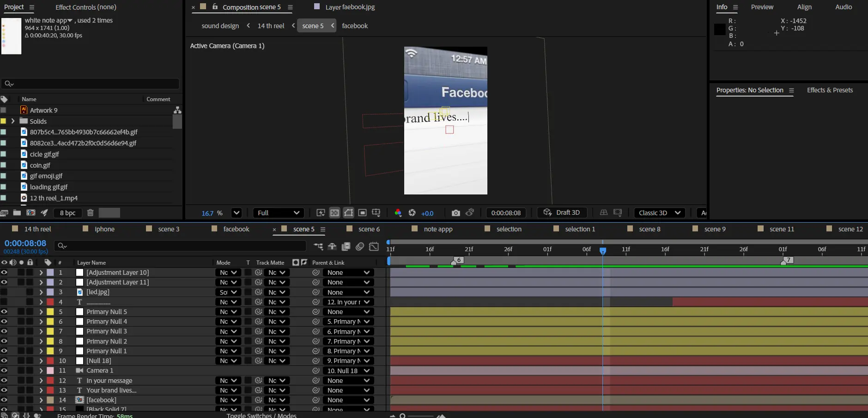This screenshot has height=418, width=868.
Task: Open the channel and color management icon
Action: pyautogui.click(x=398, y=213)
